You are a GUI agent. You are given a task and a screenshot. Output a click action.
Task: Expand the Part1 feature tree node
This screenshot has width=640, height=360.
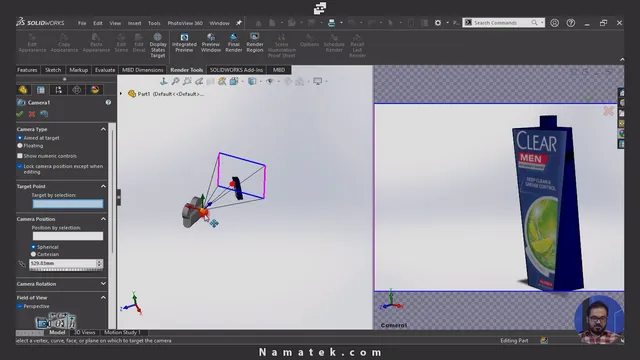click(x=121, y=94)
